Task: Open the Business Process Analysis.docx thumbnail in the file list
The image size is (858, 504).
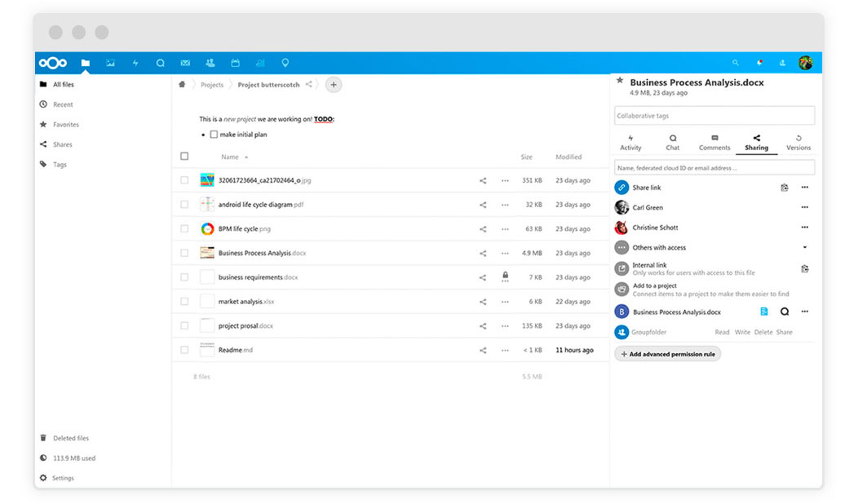Action: pos(207,253)
